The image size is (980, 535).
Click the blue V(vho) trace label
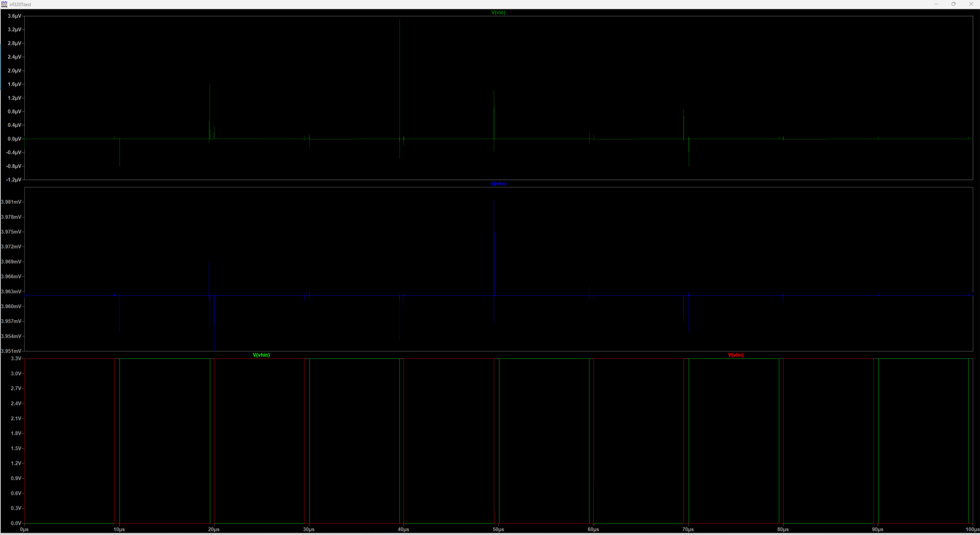pyautogui.click(x=498, y=184)
